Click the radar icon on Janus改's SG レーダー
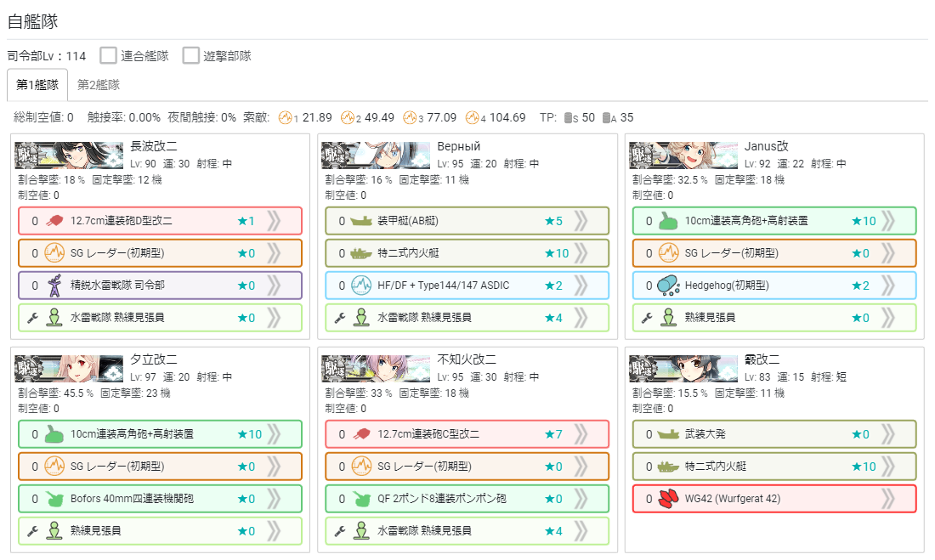The width and height of the screenshot is (935, 560). click(668, 253)
